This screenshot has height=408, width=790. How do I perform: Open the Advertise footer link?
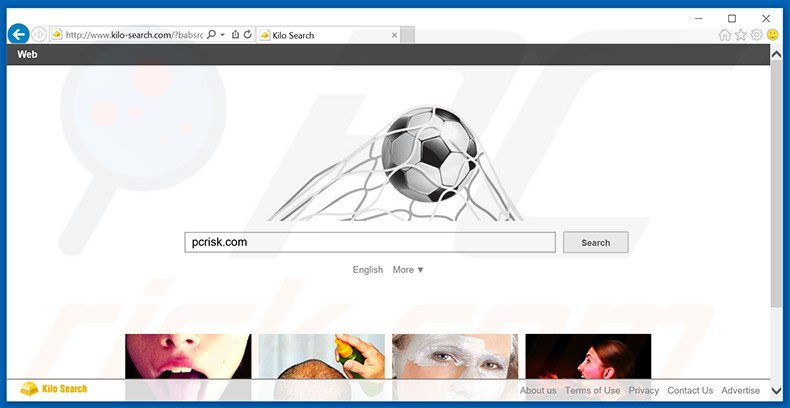(740, 390)
